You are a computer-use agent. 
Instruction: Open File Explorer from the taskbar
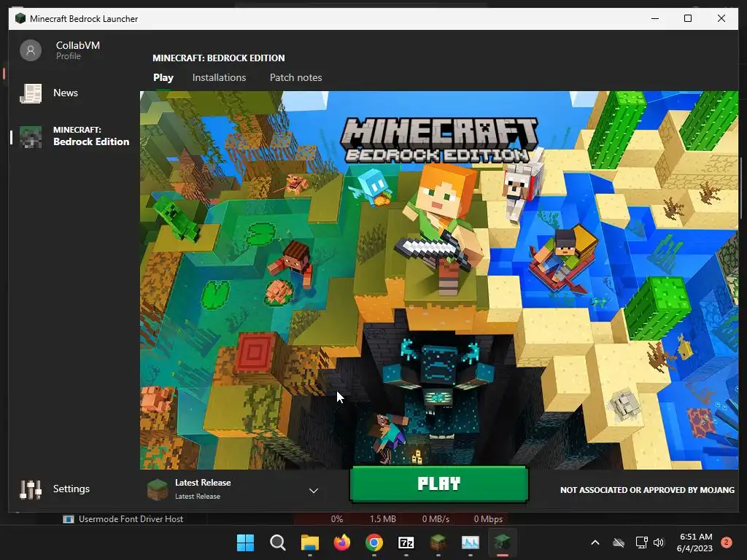[309, 542]
